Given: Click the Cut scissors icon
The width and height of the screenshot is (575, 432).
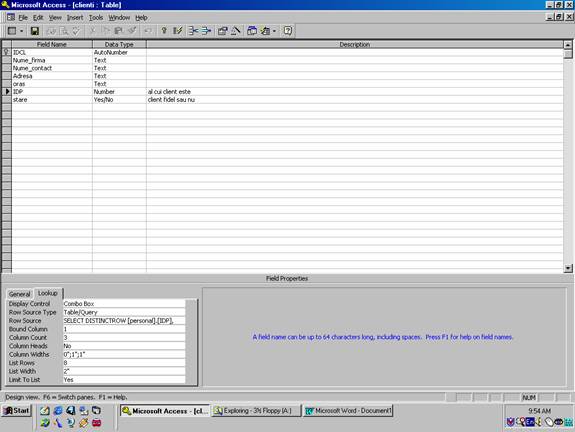Looking at the screenshot, I should click(x=93, y=31).
